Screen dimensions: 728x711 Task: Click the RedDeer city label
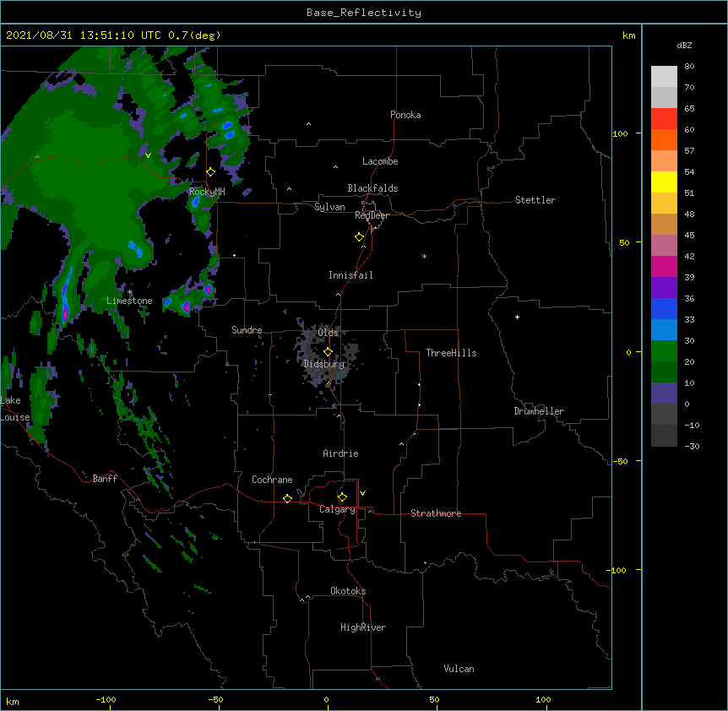point(372,215)
